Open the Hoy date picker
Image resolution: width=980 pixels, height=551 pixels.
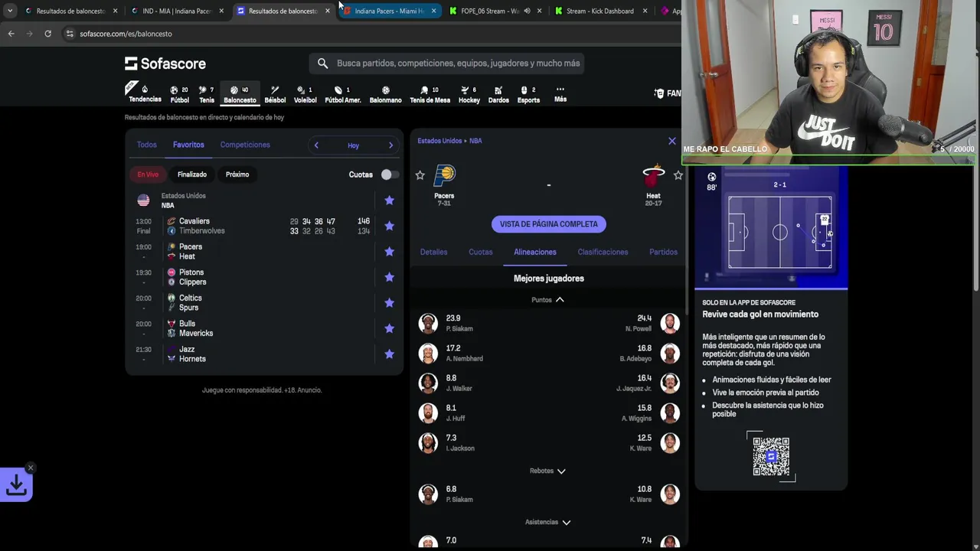pyautogui.click(x=353, y=145)
